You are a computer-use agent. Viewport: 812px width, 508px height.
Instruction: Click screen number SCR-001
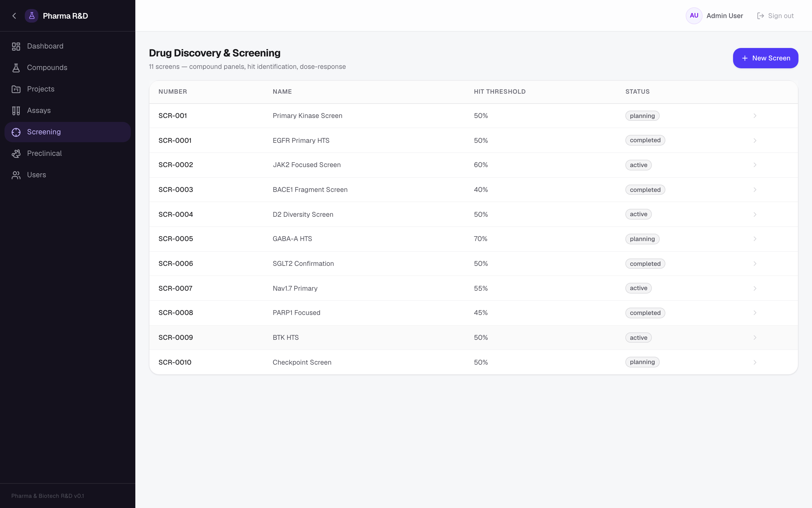tap(173, 116)
